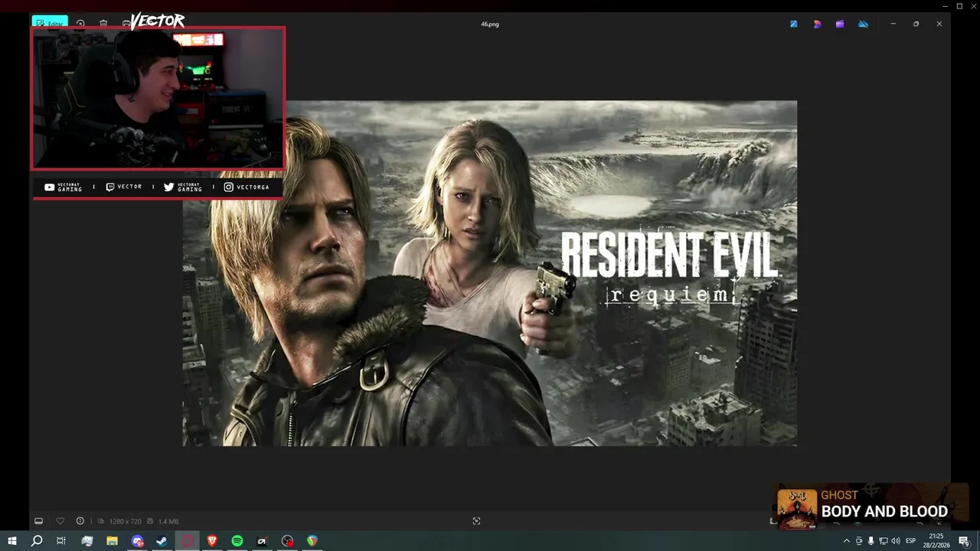Click the Ghost Body and Blood album art

tap(797, 509)
